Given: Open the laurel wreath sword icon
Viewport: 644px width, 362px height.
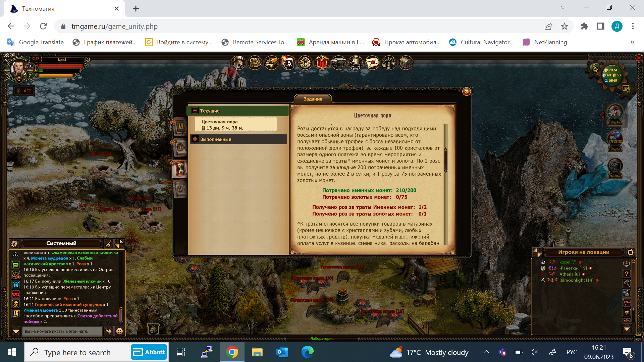Looking at the screenshot, I should point(305,63).
